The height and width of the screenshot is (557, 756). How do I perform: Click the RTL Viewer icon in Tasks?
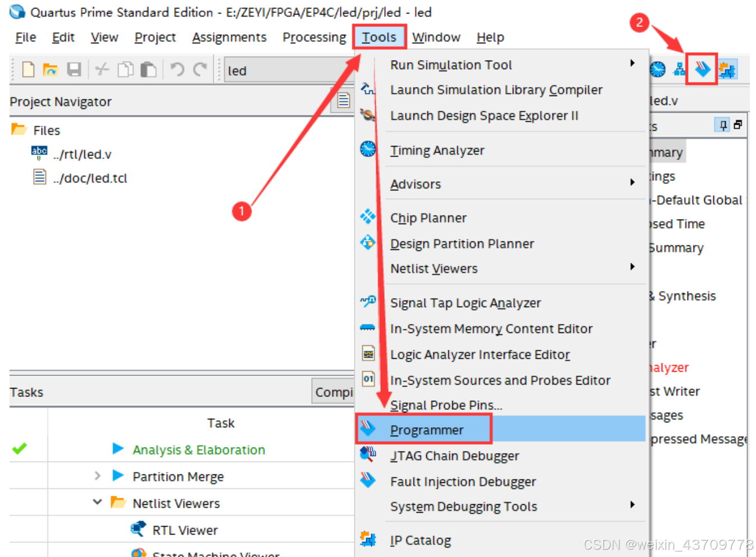click(138, 529)
